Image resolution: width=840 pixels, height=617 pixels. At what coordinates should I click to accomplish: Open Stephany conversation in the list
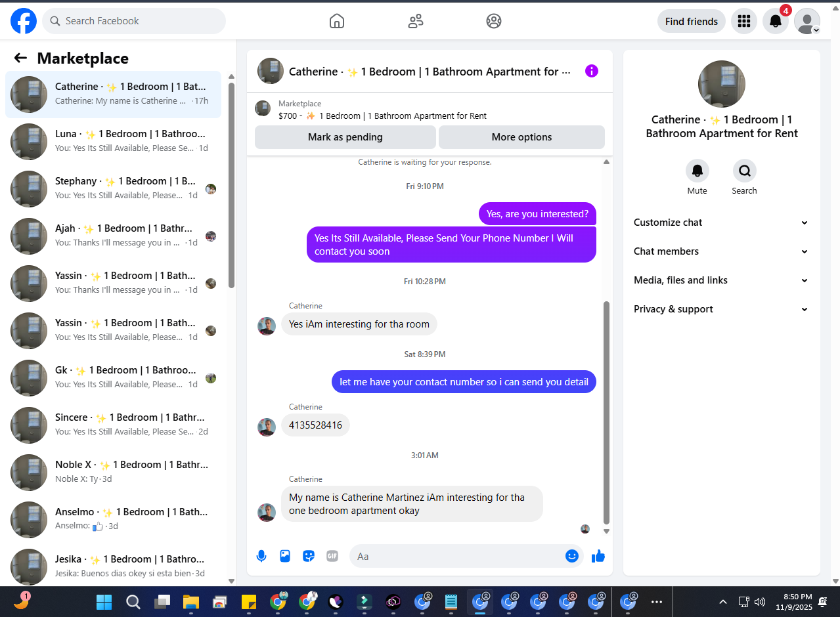pos(113,189)
